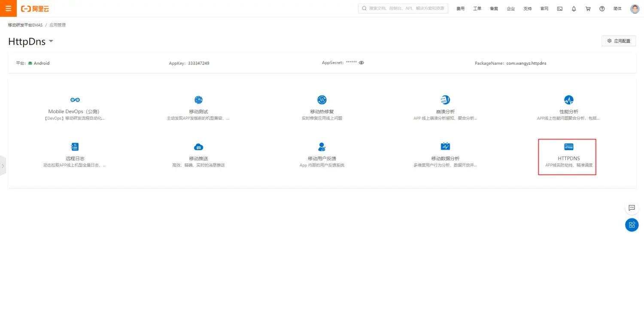
Task: Open the 远程日志 label
Action: coord(75,158)
